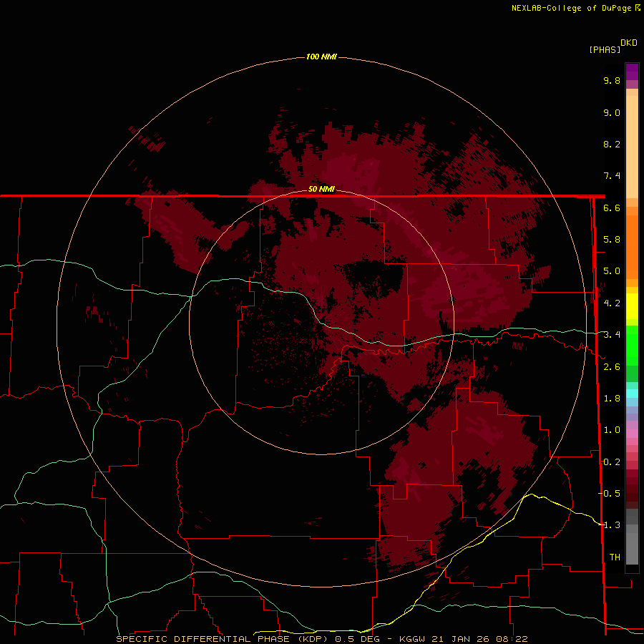
Task: Click the 8.2 legend value
Action: point(612,144)
